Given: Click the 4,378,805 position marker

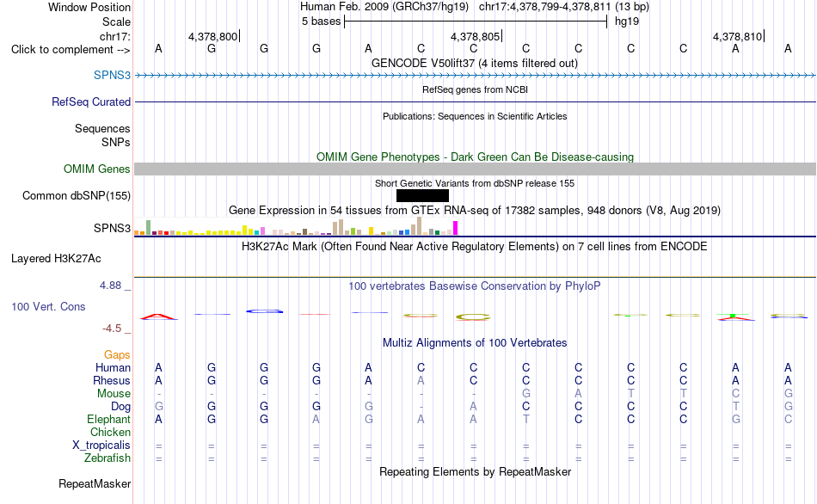Looking at the screenshot, I should point(476,36).
